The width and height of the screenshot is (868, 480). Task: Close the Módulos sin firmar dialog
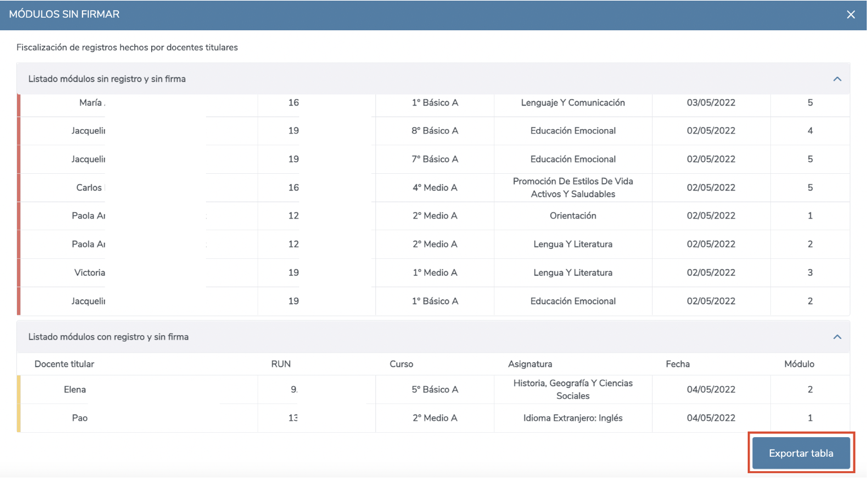click(851, 14)
